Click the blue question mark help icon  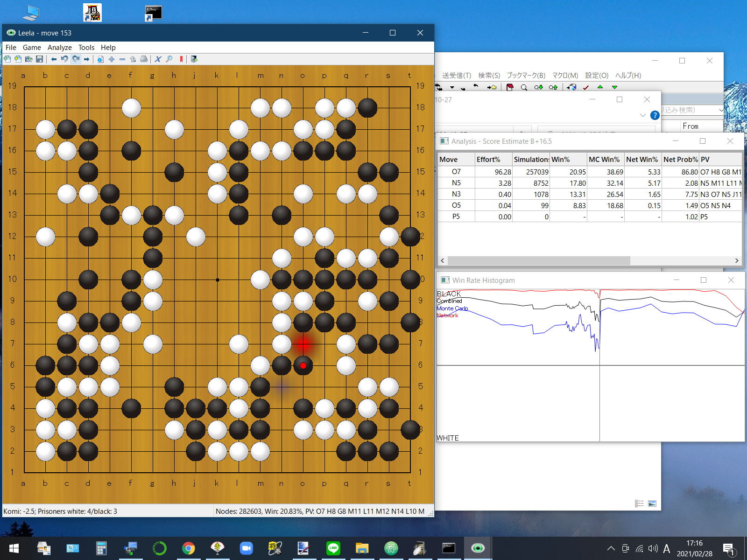coord(655,115)
